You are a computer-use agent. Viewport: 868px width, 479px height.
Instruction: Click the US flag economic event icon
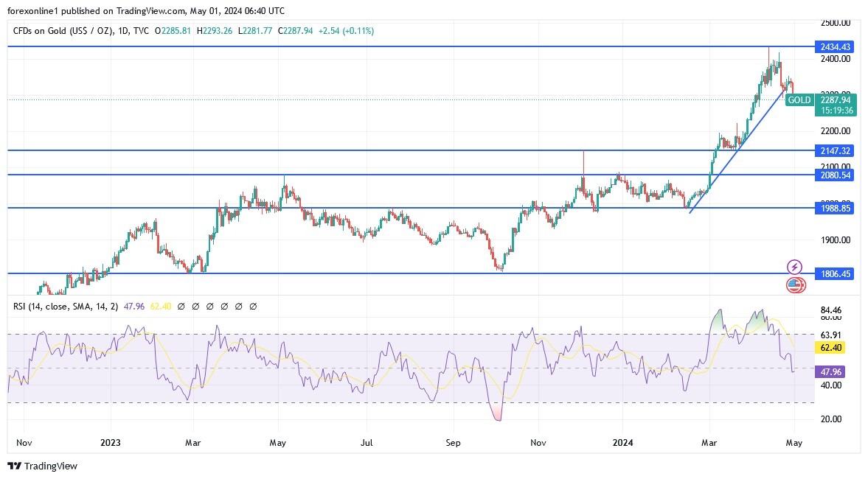point(795,285)
